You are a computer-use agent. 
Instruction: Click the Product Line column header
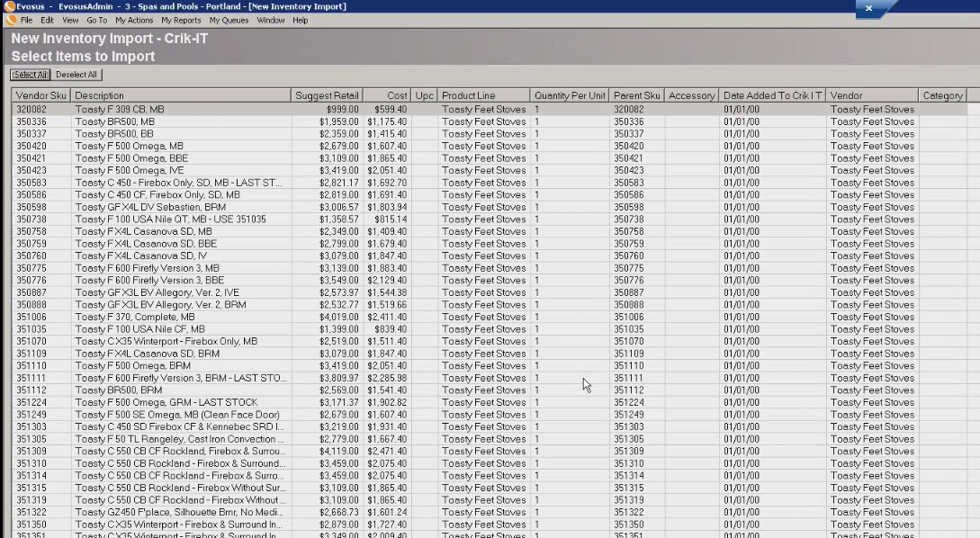click(484, 95)
